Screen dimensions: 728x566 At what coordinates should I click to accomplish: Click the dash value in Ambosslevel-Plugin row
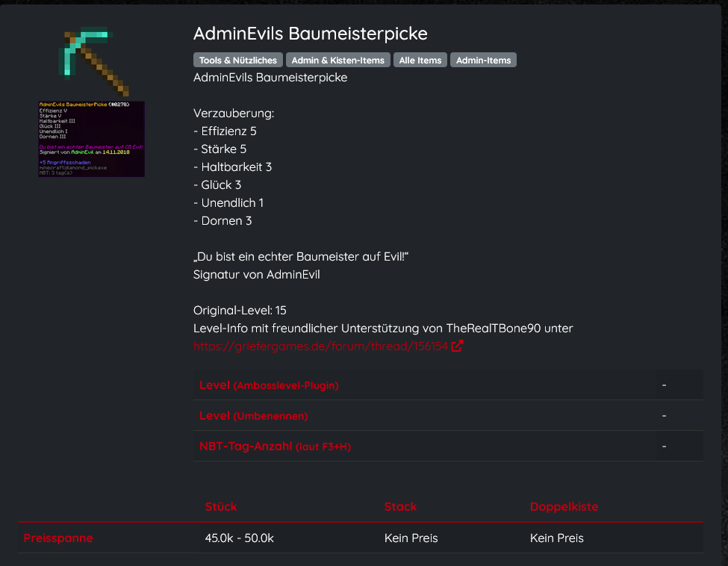point(664,385)
